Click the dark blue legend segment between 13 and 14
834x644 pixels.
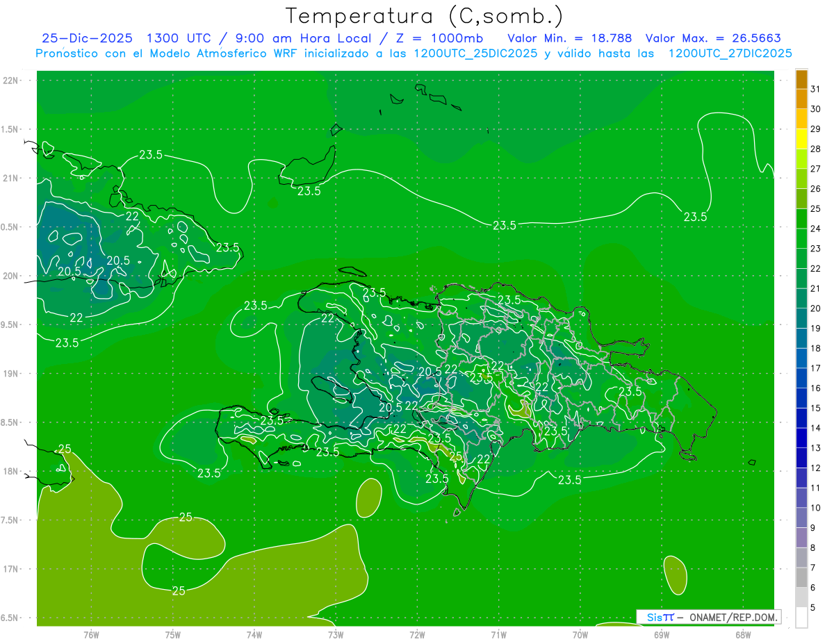[x=801, y=438]
